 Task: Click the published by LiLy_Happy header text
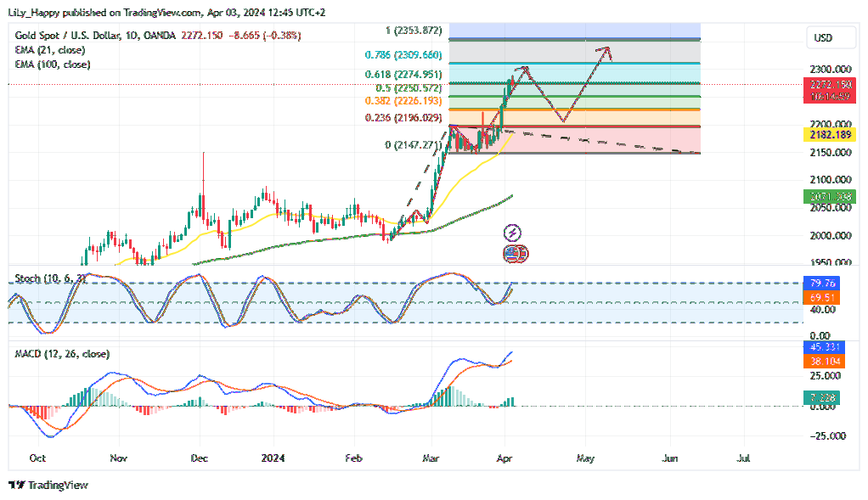click(x=167, y=12)
